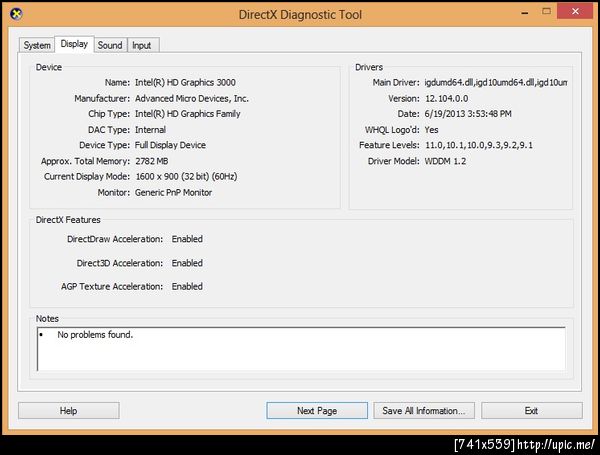The image size is (600, 455).
Task: Click AGP Texture Acceleration 'Enabled' value
Action: coord(187,286)
